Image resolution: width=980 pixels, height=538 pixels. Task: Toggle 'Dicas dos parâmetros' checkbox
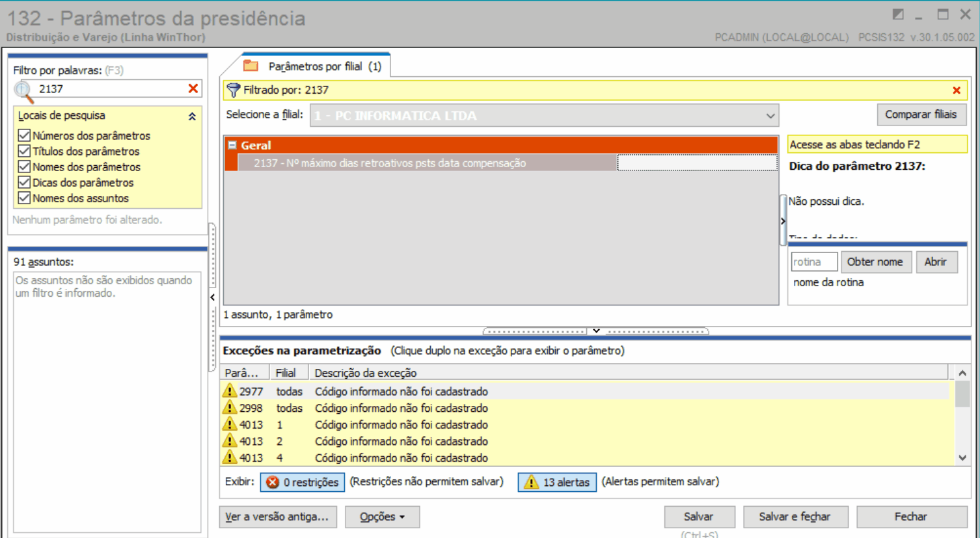pyautogui.click(x=24, y=182)
